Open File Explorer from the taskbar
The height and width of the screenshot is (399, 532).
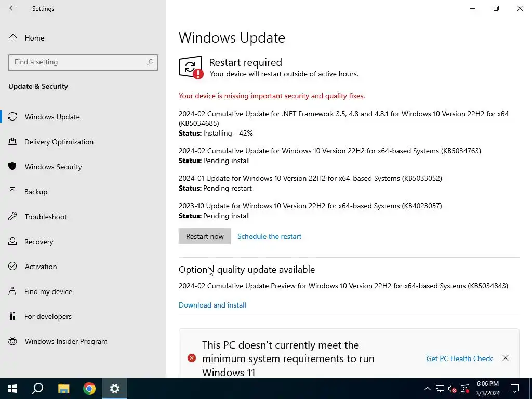[x=63, y=389]
